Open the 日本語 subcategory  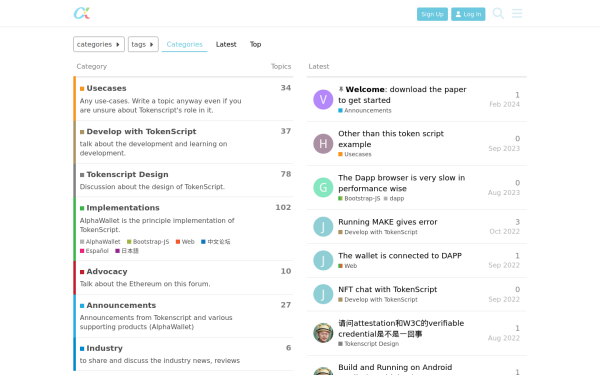click(127, 251)
